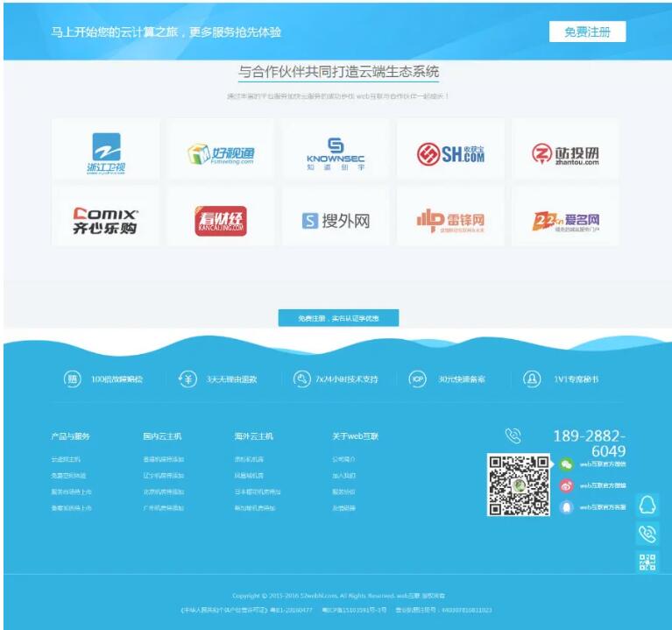Open first link under 国内云主机
Viewport: 672px width, 630px height.
[163, 459]
